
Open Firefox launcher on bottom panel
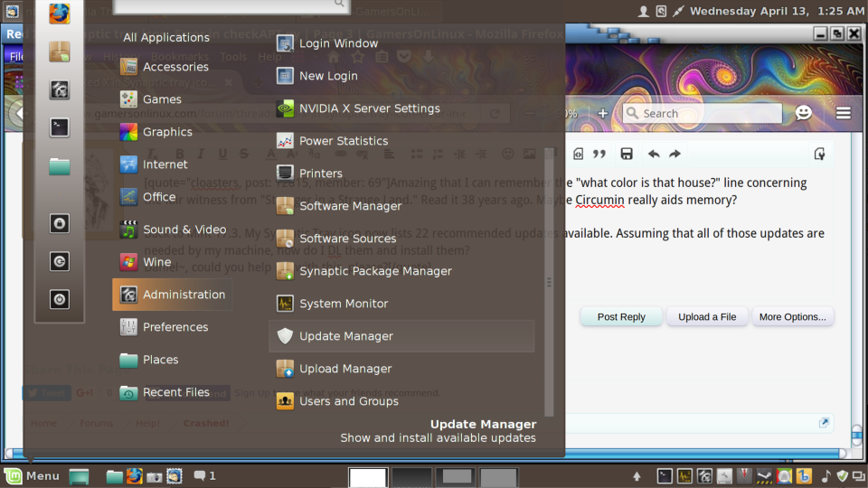(x=134, y=476)
